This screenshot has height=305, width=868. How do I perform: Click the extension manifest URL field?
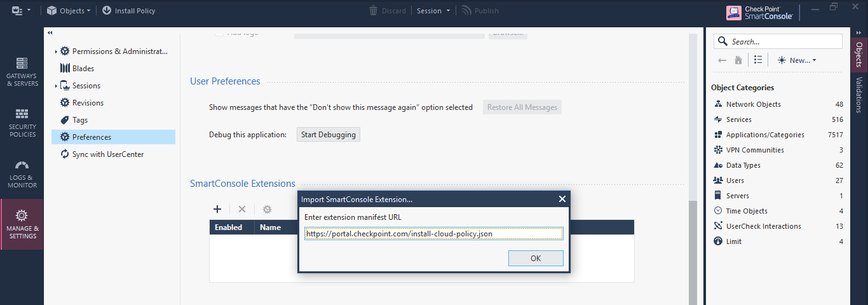[x=433, y=233]
